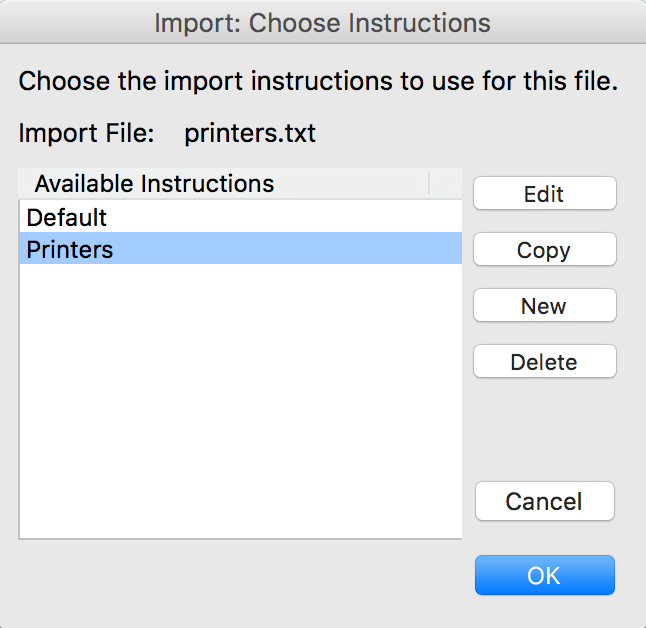Click the blank dialog area left of OK
The width and height of the screenshot is (646, 628).
coord(240,580)
